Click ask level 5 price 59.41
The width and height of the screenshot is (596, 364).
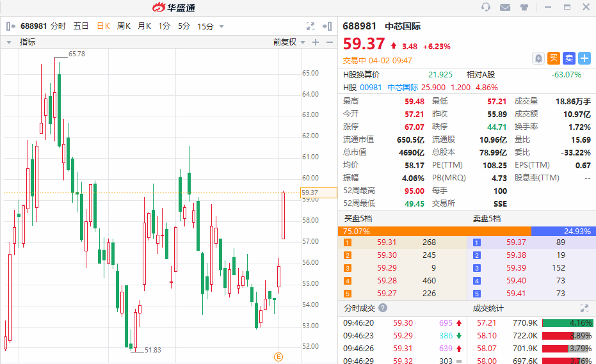516,294
